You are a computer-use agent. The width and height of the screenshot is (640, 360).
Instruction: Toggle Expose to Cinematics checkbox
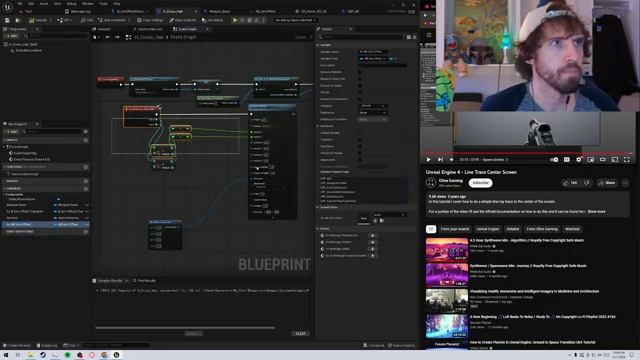pyautogui.click(x=360, y=99)
